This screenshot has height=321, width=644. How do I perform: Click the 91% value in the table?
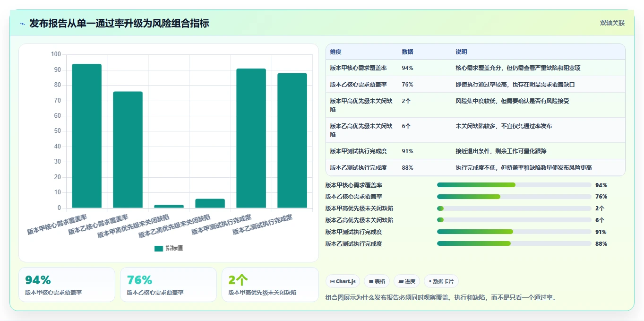tap(407, 151)
